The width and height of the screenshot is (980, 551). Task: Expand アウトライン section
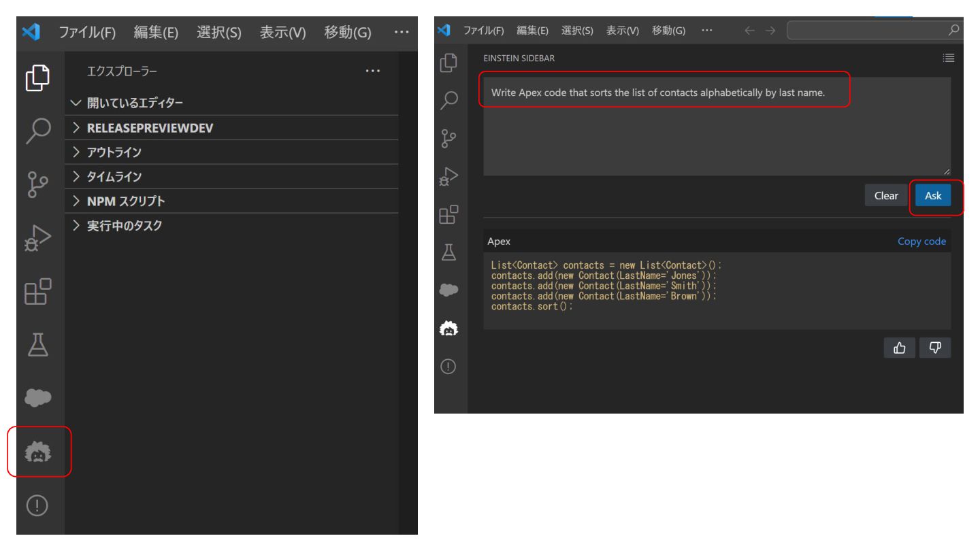click(x=231, y=152)
